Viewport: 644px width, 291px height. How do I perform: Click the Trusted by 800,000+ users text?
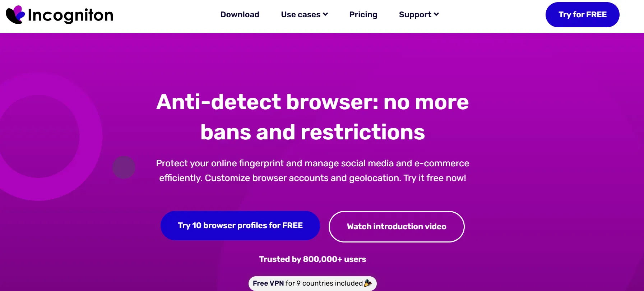pyautogui.click(x=312, y=259)
